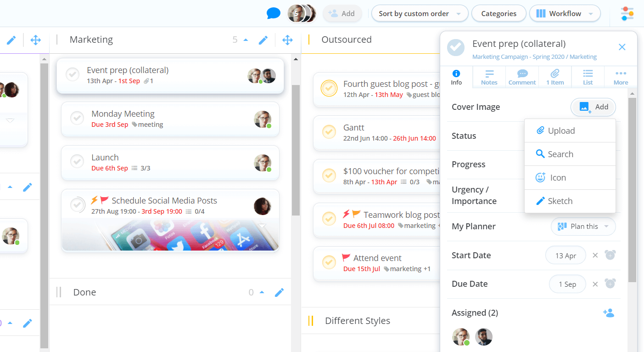Open the 1 Item attachments tab
This screenshot has width=644, height=352.
[x=555, y=78]
